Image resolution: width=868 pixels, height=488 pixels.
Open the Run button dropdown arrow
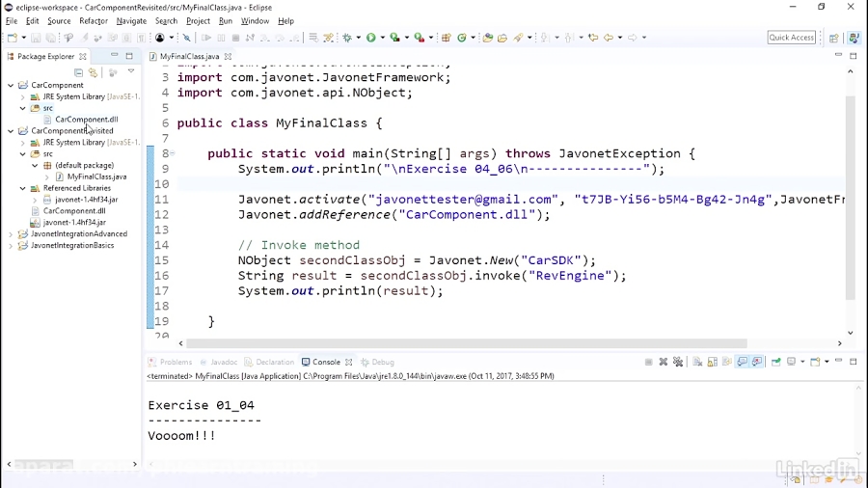point(381,38)
